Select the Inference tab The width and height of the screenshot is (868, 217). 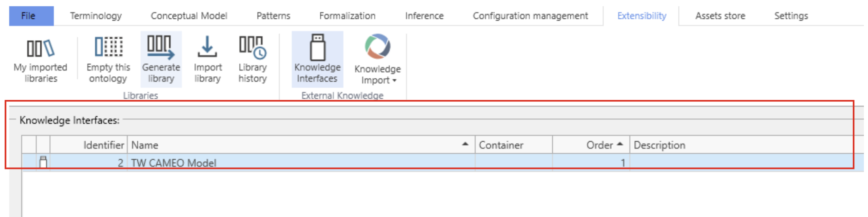424,16
